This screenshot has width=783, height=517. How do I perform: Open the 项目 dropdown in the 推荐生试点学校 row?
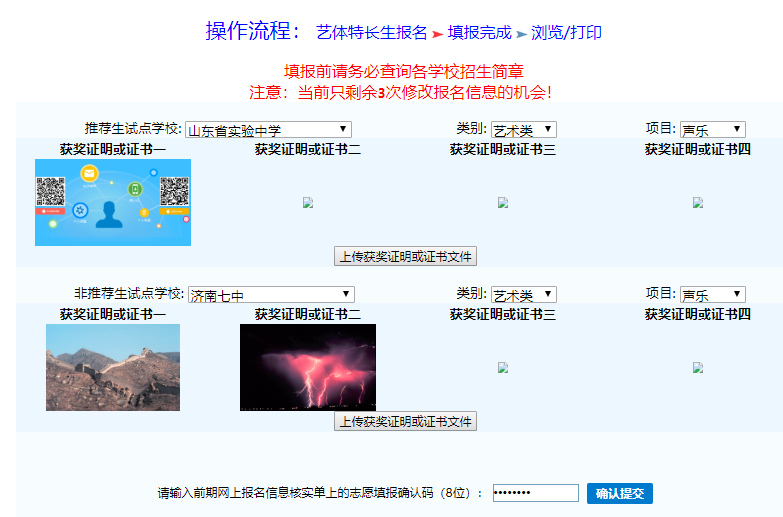point(713,130)
